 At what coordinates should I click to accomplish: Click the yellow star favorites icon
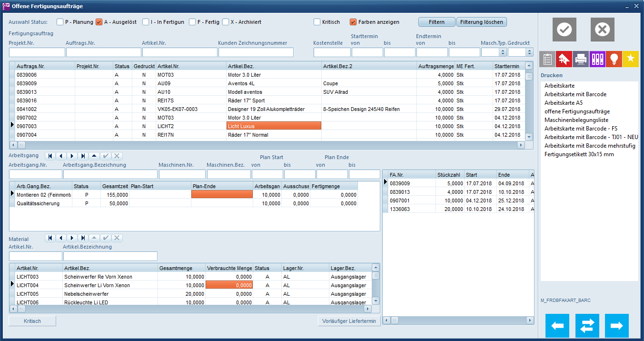630,60
